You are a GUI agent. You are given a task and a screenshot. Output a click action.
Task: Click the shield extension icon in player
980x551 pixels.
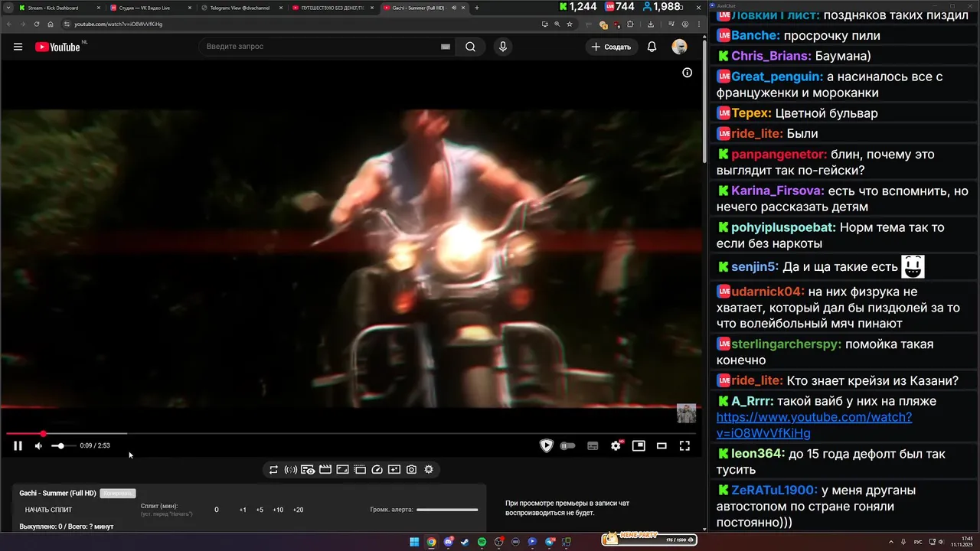pos(546,445)
